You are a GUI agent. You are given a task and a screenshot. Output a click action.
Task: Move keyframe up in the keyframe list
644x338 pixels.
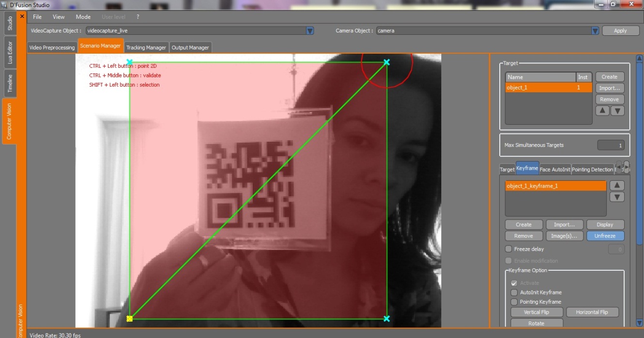(617, 186)
